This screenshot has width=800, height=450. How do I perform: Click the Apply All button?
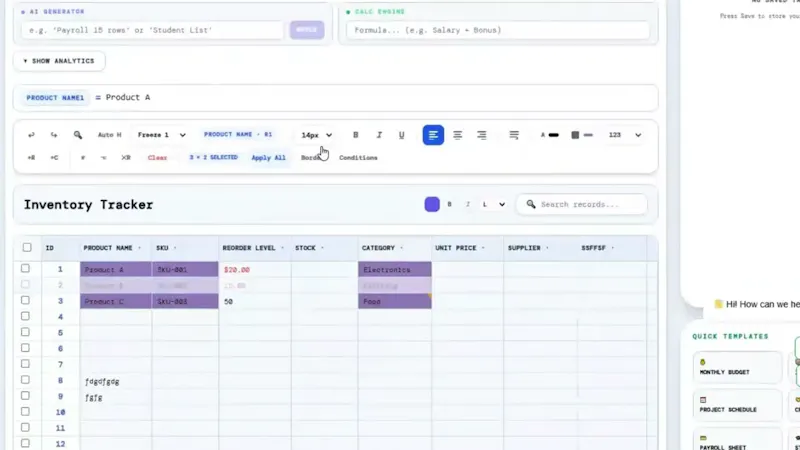(268, 158)
